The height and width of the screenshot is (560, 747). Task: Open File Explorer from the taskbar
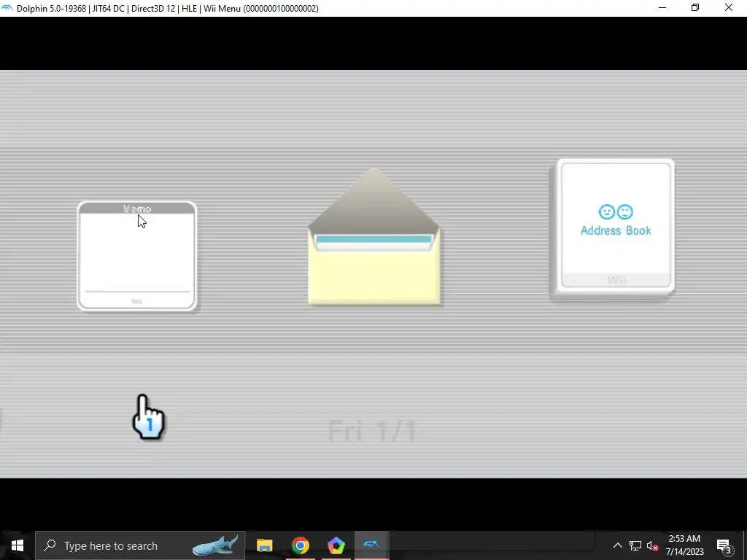264,545
